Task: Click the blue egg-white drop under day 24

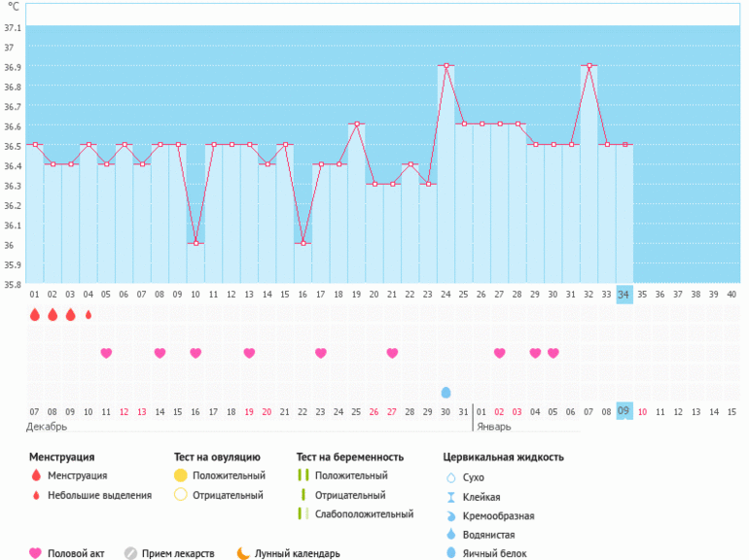Action: 446,392
